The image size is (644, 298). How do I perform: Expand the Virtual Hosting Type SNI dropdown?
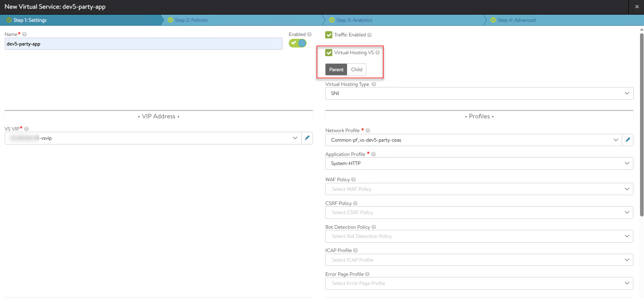coord(479,93)
